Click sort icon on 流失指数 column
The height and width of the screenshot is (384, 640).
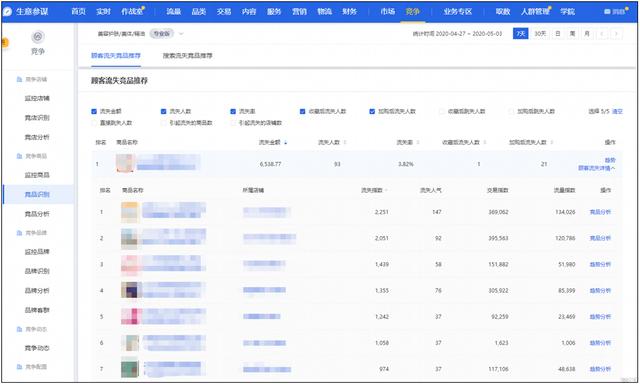point(386,190)
